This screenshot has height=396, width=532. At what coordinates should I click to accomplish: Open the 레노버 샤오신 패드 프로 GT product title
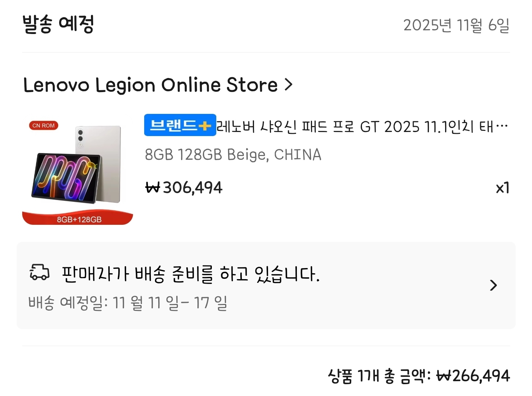pyautogui.click(x=362, y=126)
